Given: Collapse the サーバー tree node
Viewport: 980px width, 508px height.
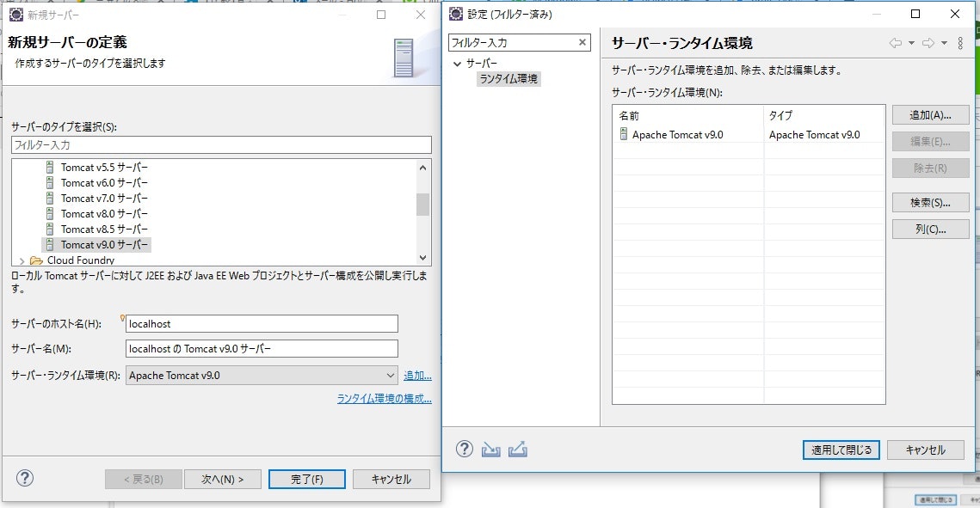Looking at the screenshot, I should click(457, 64).
